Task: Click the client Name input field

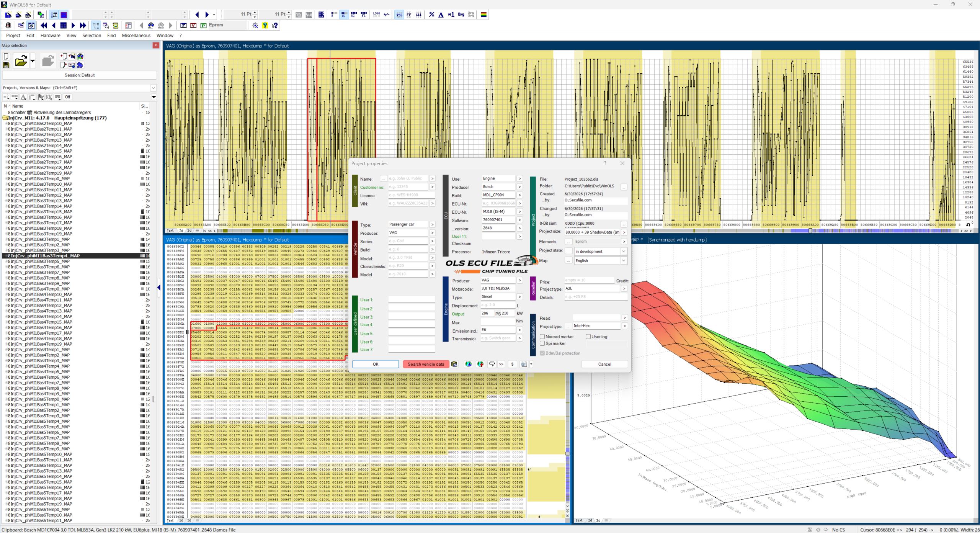Action: pos(408,178)
